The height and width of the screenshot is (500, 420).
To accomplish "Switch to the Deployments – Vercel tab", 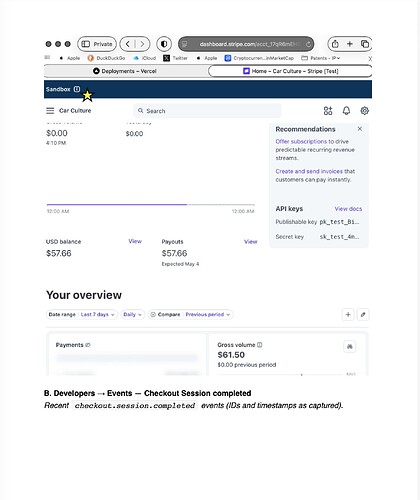I will 125,71.
